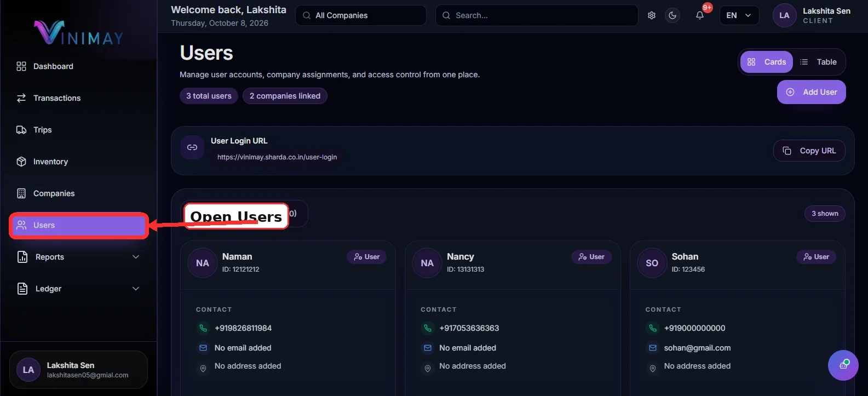The height and width of the screenshot is (396, 868).
Task: Open the EN language dropdown
Action: [x=739, y=15]
